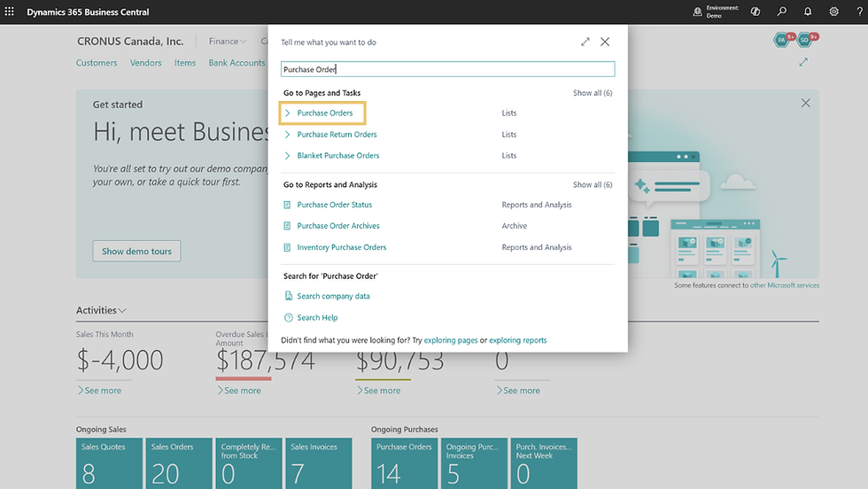Follow the other Microsoft services link
868x489 pixels.
coord(785,285)
